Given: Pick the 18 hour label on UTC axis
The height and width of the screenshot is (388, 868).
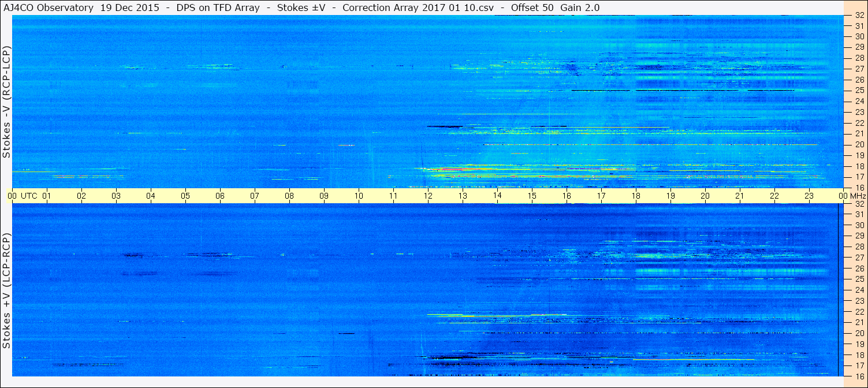Looking at the screenshot, I should [x=636, y=196].
